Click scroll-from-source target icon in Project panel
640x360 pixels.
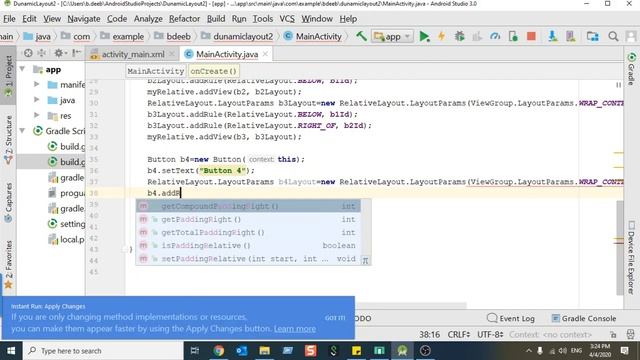click(28, 53)
